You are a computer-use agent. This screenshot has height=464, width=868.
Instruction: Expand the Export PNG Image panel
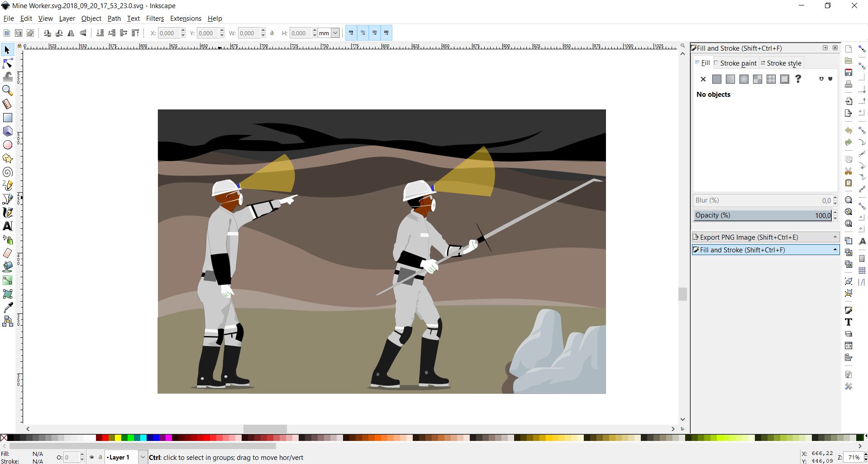(x=766, y=237)
